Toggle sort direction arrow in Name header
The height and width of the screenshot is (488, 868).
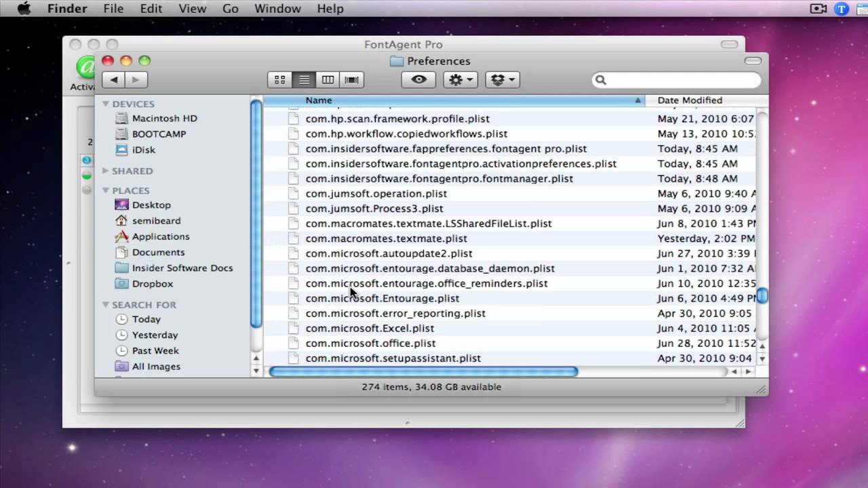pos(637,100)
